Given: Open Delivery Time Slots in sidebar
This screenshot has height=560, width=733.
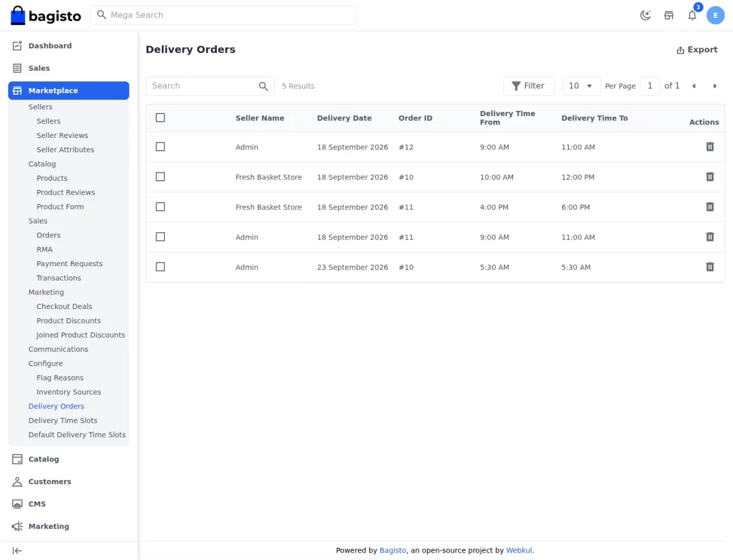Looking at the screenshot, I should 63,421.
